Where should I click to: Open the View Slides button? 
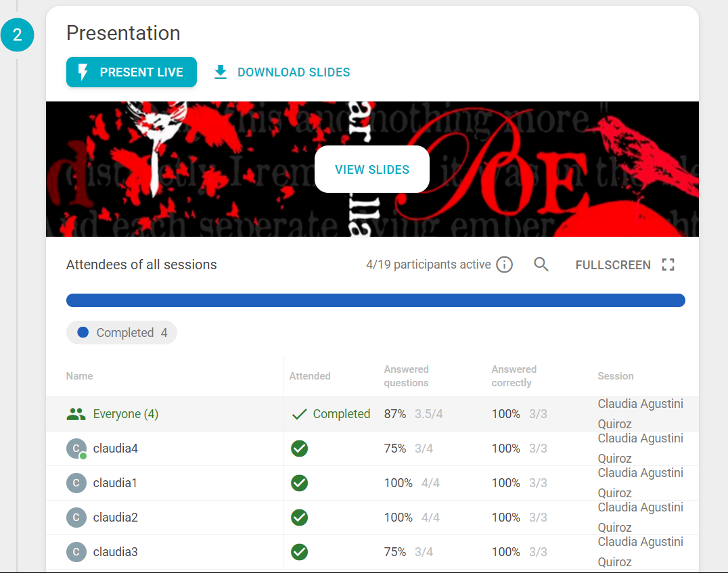point(372,170)
